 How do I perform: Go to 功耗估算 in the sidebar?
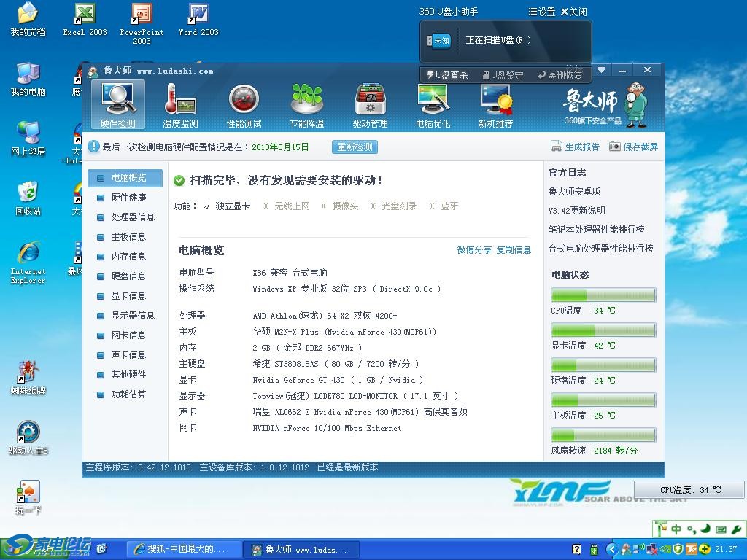click(128, 394)
